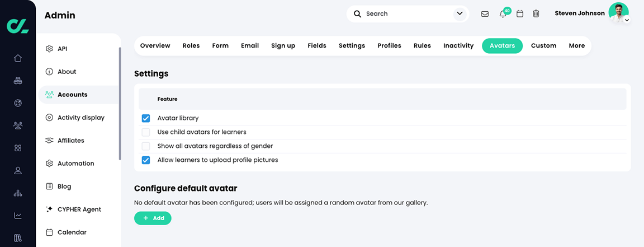Switch to the Rules tab
This screenshot has height=247, width=644.
422,46
